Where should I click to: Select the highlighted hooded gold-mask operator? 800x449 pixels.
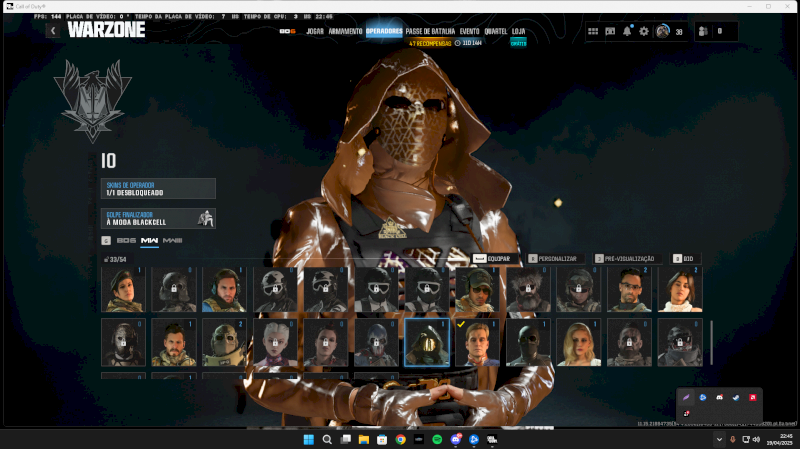pos(427,342)
